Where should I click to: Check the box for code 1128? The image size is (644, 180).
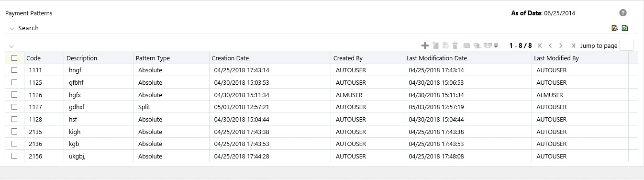tap(14, 119)
